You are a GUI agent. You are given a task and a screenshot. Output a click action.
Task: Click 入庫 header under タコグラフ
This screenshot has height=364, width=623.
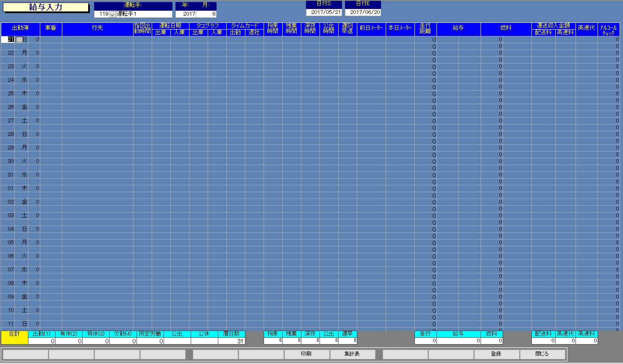(x=217, y=33)
